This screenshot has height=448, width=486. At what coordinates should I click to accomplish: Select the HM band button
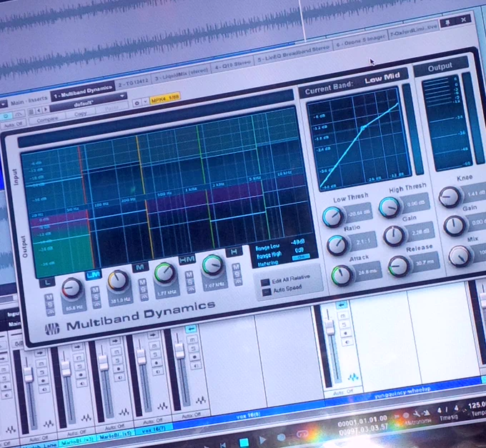(x=187, y=259)
